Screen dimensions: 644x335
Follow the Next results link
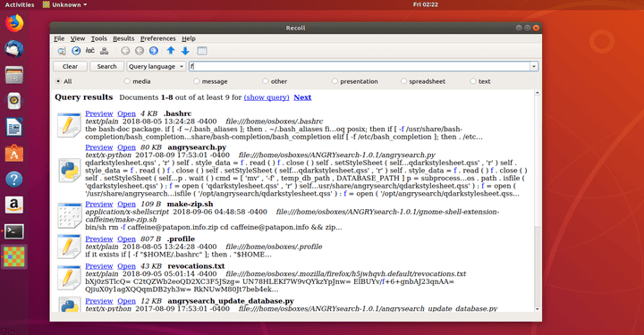tap(302, 97)
